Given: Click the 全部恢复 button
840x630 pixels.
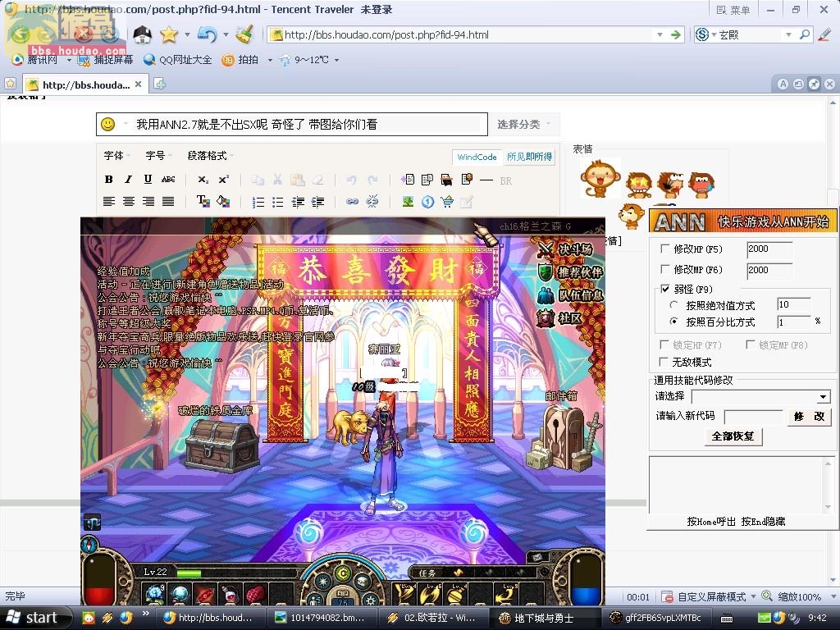Looking at the screenshot, I should coord(733,436).
